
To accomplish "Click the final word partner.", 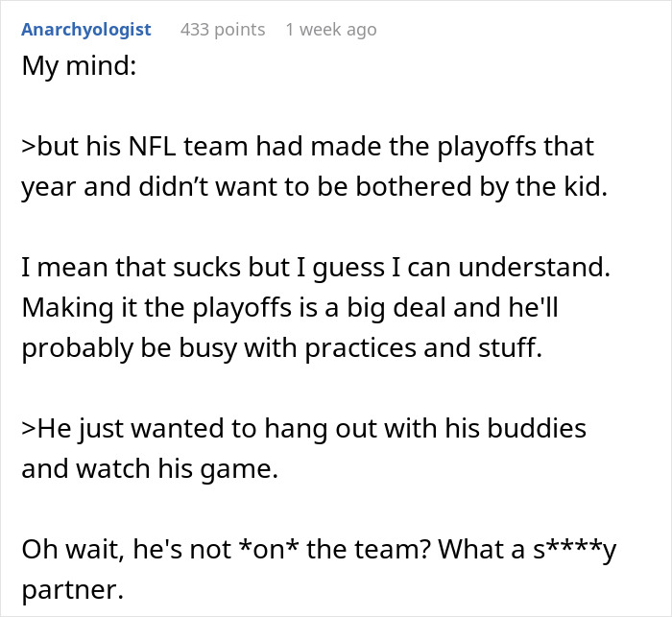I will pos(72,590).
